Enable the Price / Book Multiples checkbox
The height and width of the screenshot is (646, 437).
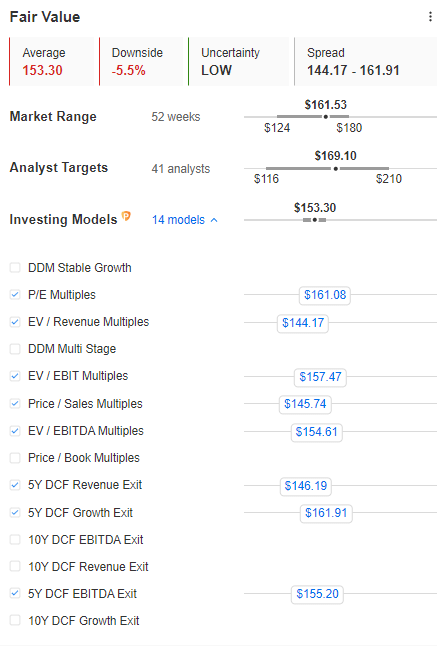coord(15,458)
